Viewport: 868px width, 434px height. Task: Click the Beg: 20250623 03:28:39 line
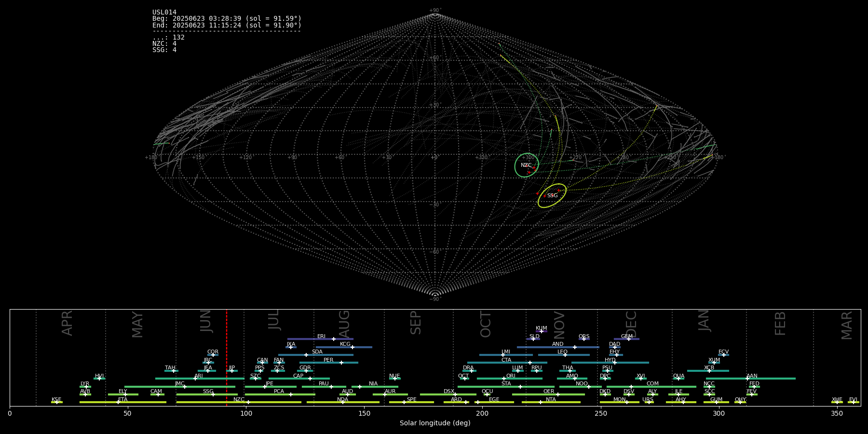pos(227,19)
